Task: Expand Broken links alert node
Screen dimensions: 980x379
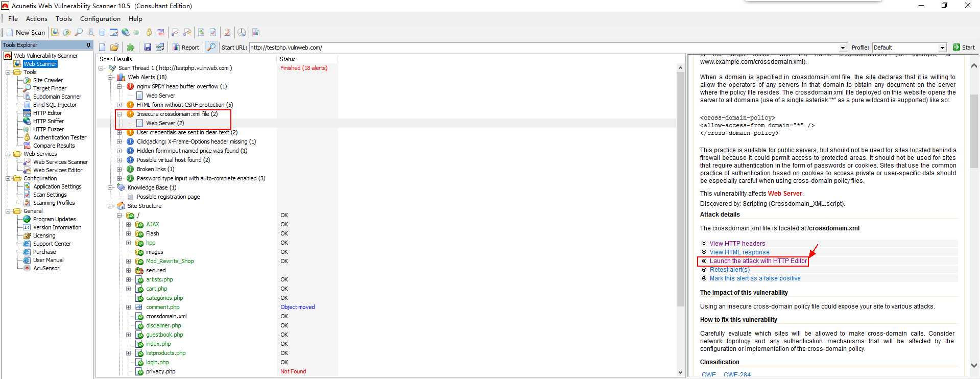Action: [x=119, y=169]
